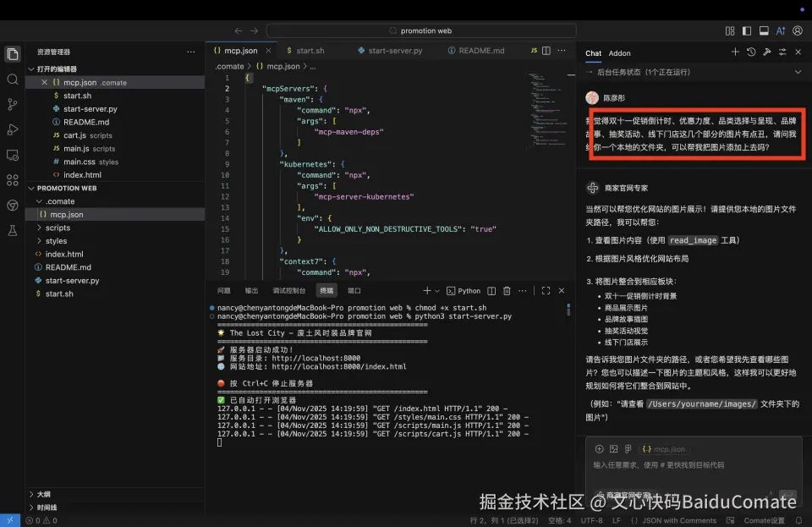Toggle the bottom panel visibility
812x527 pixels.
pyautogui.click(x=764, y=31)
